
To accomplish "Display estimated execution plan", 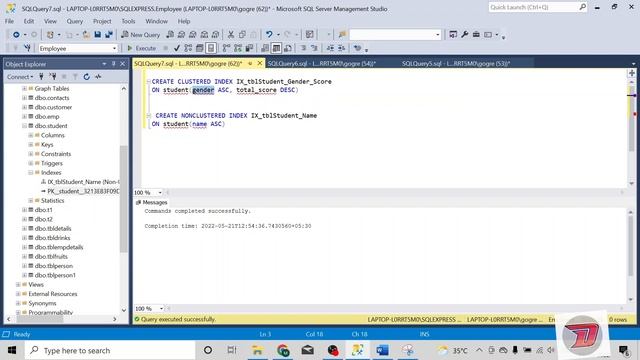I will (188, 48).
